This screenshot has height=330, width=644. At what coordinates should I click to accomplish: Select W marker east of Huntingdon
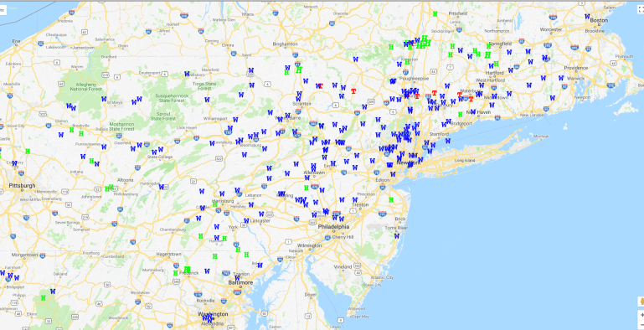tap(162, 187)
